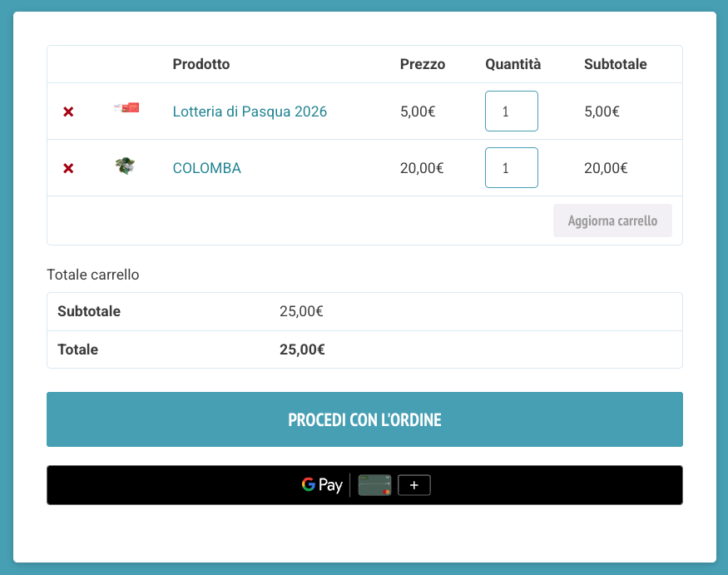Screen dimensions: 728x575
Task: Remove COLOMBA item with red X
Action: (x=68, y=168)
